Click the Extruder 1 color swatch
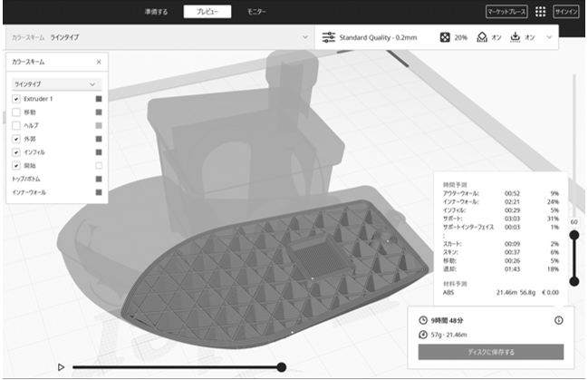588x380 pixels. (99, 99)
